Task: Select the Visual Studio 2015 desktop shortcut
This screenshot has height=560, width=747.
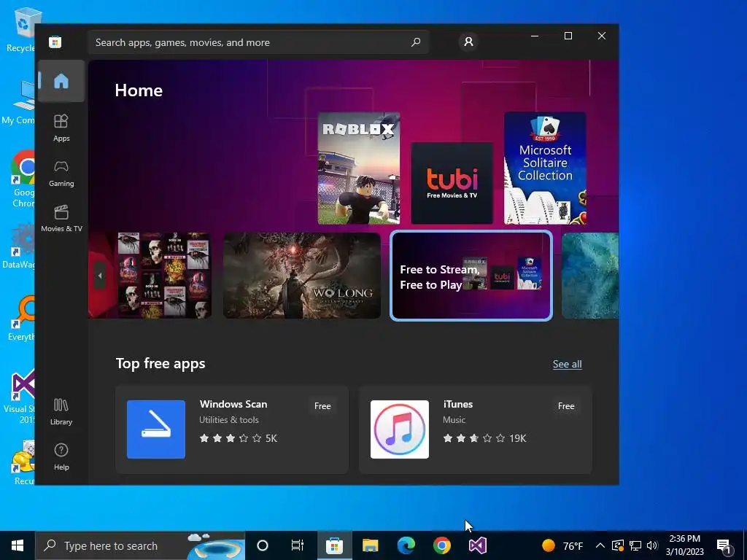Action: (x=20, y=396)
